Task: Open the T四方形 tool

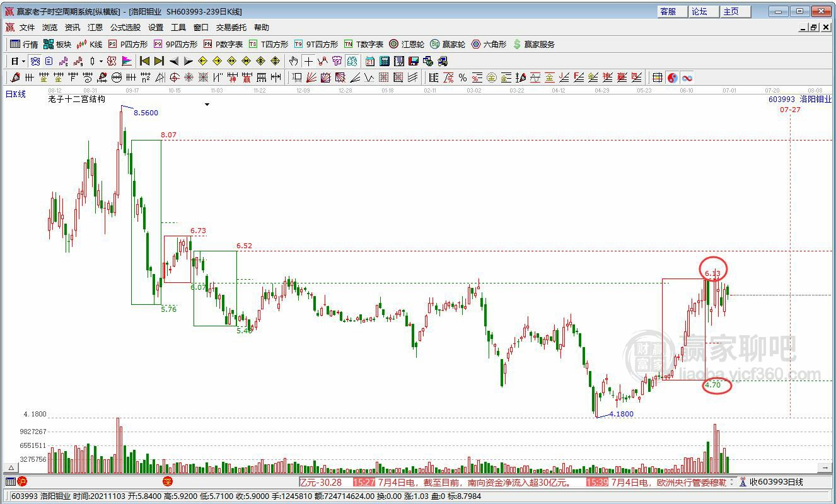Action: (x=269, y=44)
